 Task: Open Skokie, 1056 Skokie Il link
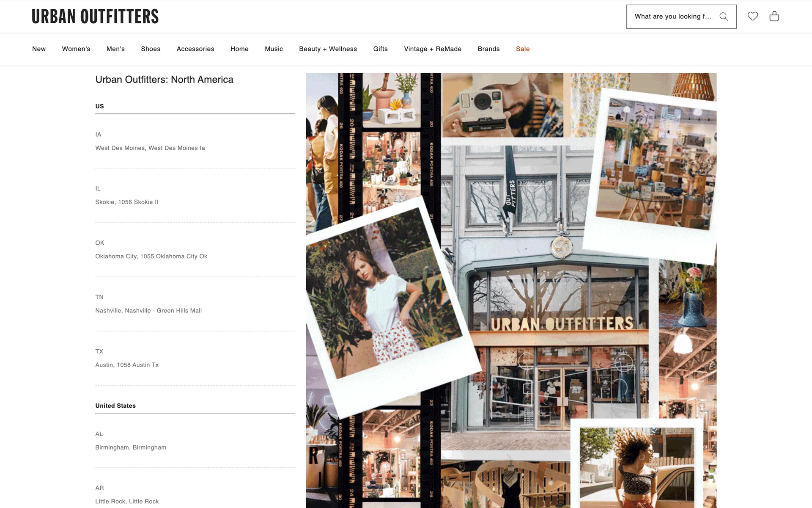(127, 202)
